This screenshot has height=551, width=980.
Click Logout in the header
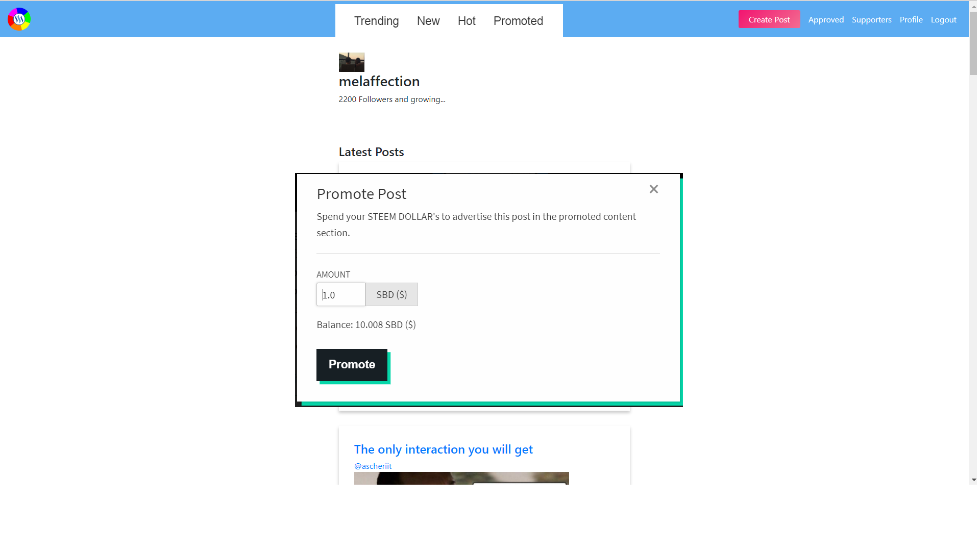coord(943,20)
